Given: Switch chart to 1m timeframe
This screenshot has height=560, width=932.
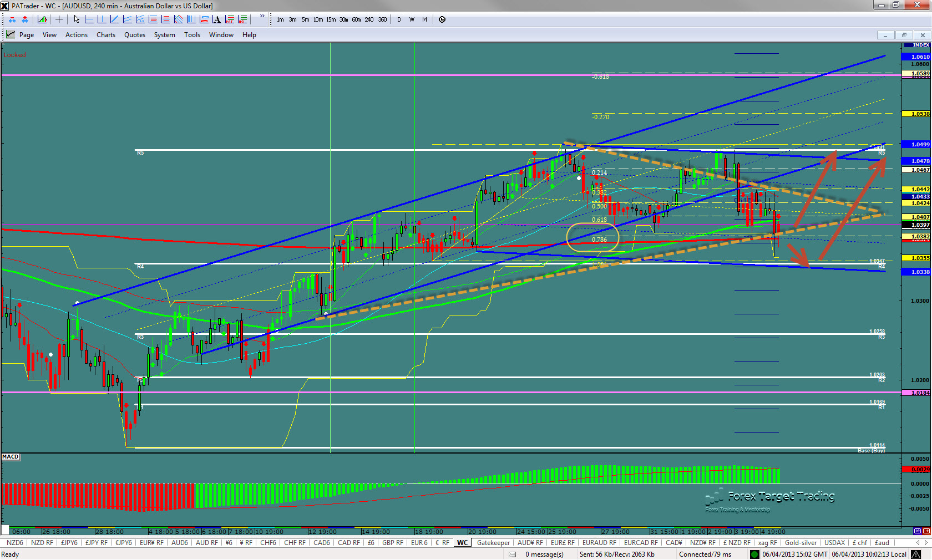Looking at the screenshot, I should click(x=280, y=19).
